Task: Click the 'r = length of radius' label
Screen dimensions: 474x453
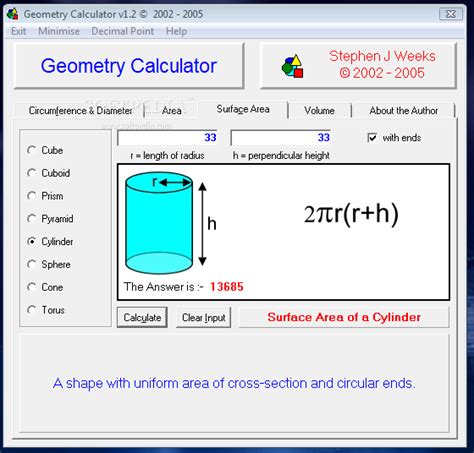Action: (167, 155)
